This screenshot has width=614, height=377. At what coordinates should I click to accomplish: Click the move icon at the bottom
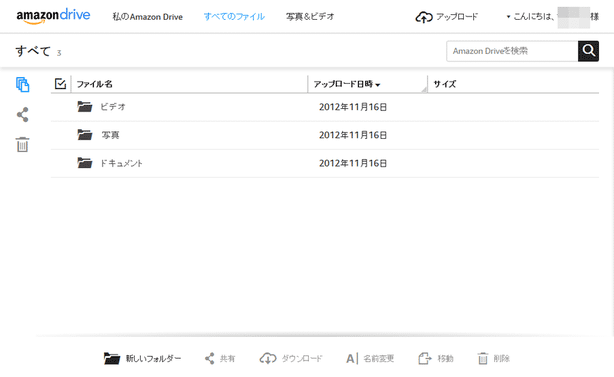click(424, 358)
